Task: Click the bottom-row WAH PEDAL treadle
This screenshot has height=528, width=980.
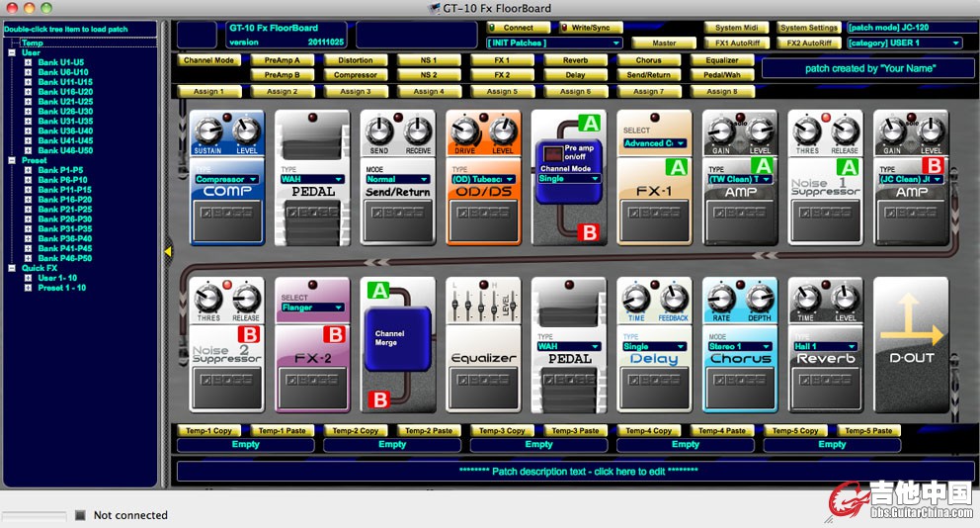Action: (x=569, y=388)
